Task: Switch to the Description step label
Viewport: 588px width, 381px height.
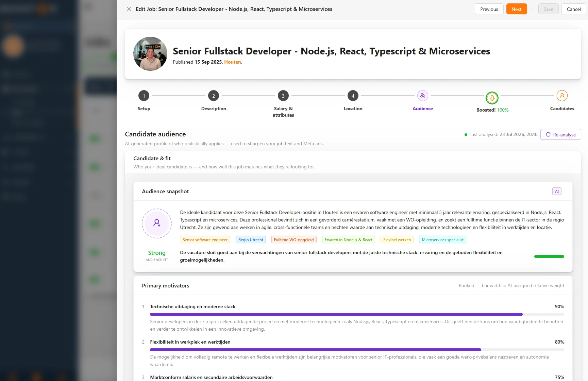Action: click(214, 109)
